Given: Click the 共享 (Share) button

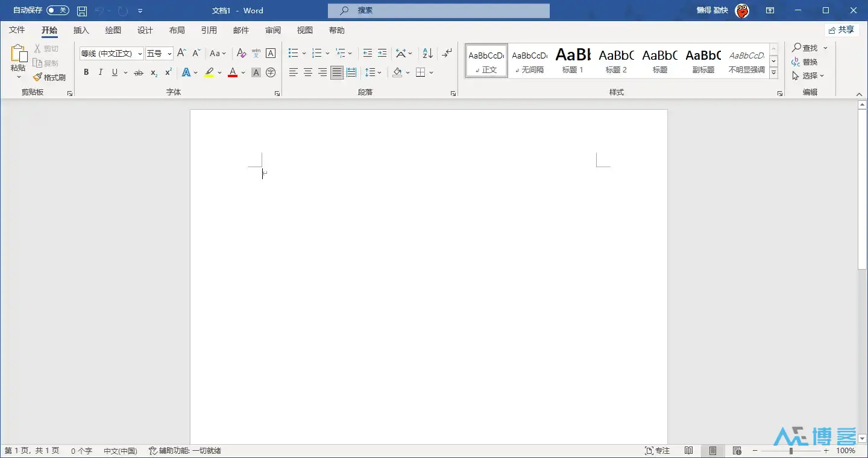Looking at the screenshot, I should (841, 30).
